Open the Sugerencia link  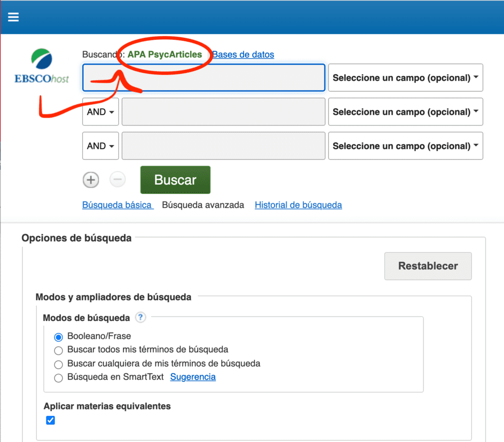[193, 377]
